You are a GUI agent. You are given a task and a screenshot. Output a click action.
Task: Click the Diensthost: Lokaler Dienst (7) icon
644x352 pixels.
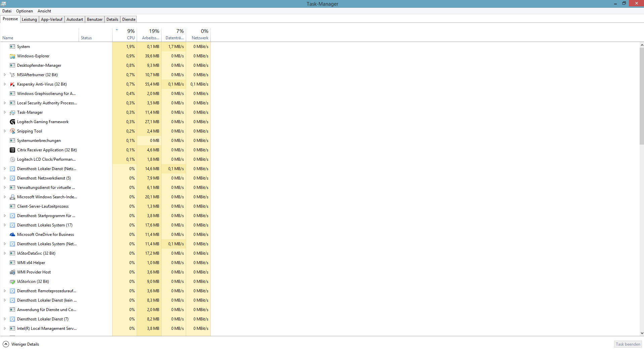tap(12, 319)
